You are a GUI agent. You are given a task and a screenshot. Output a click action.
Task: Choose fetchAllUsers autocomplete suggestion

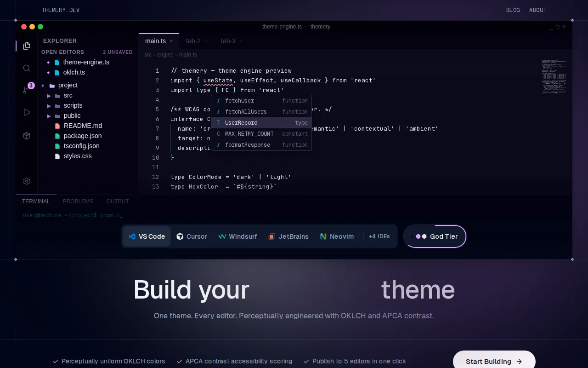(x=261, y=112)
